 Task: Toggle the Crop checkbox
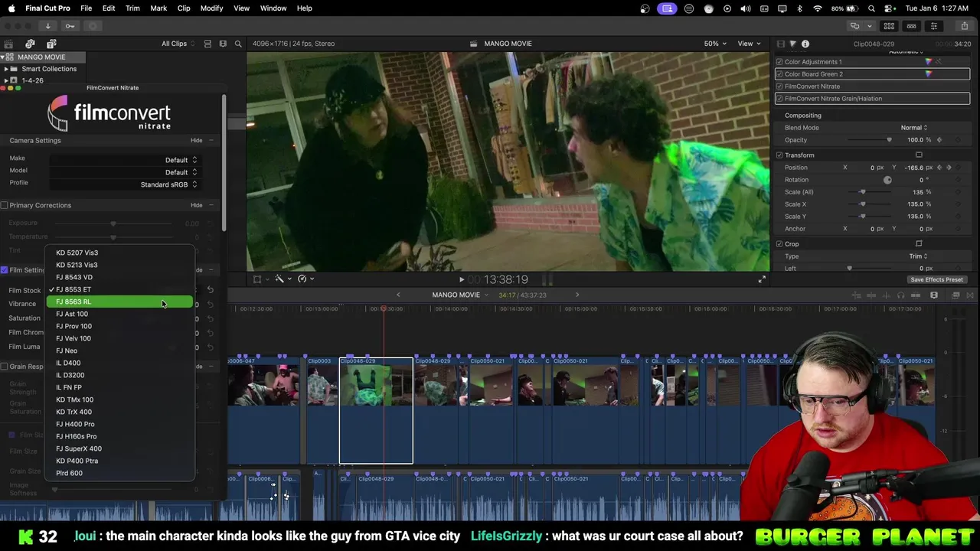779,244
